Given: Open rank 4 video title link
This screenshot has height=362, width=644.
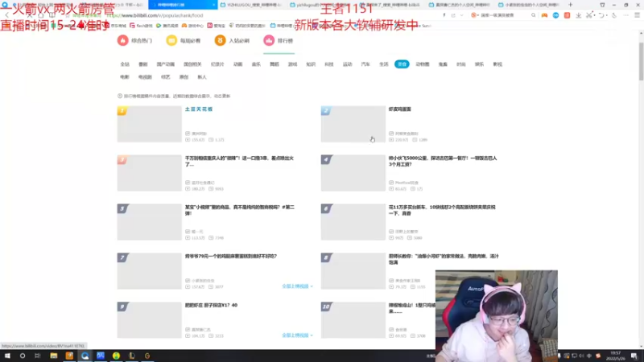Looking at the screenshot, I should [443, 162].
